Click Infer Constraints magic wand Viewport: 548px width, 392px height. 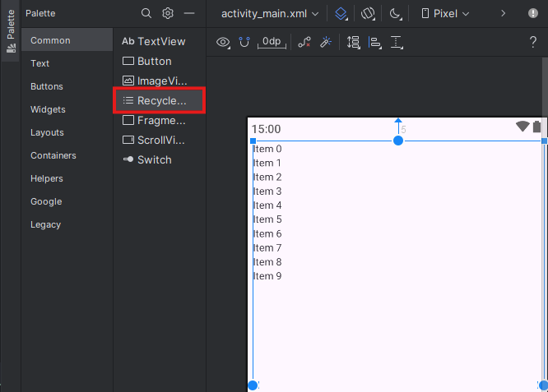click(326, 42)
